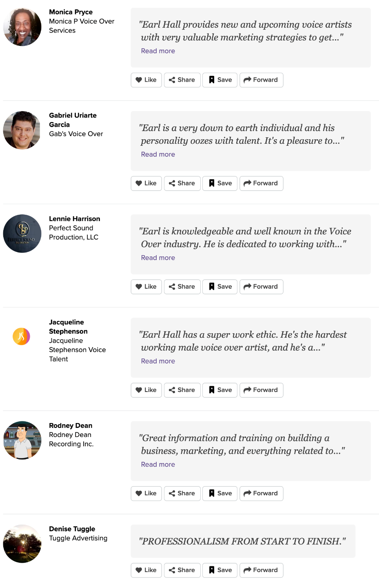Share Rodney Dean's testimonial
Viewport: 379px width, 588px height.
[x=182, y=493]
